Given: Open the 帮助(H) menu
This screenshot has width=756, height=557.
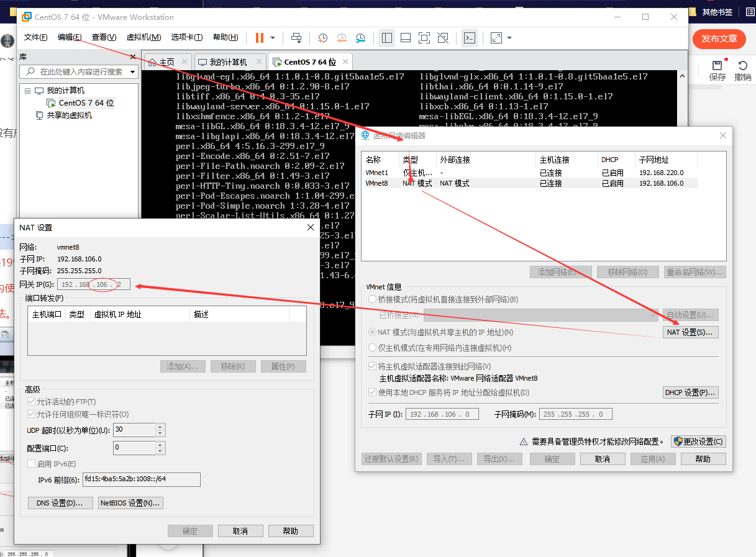Looking at the screenshot, I should [225, 37].
